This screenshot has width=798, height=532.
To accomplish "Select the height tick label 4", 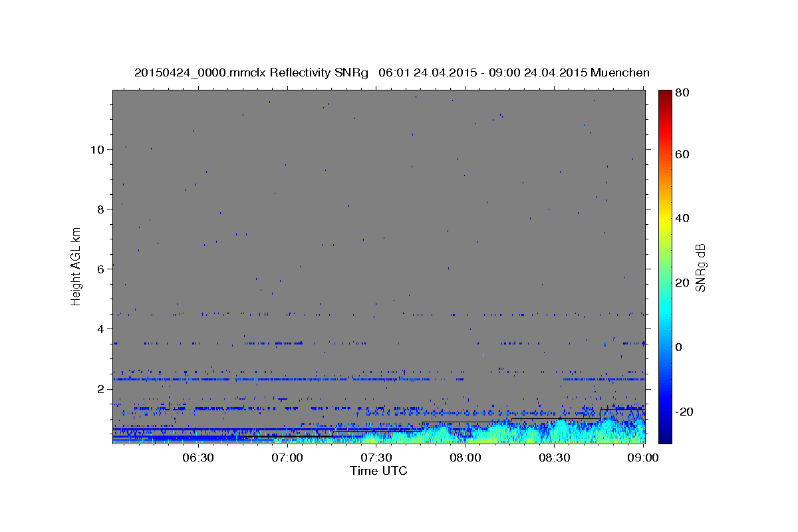I will [x=100, y=329].
